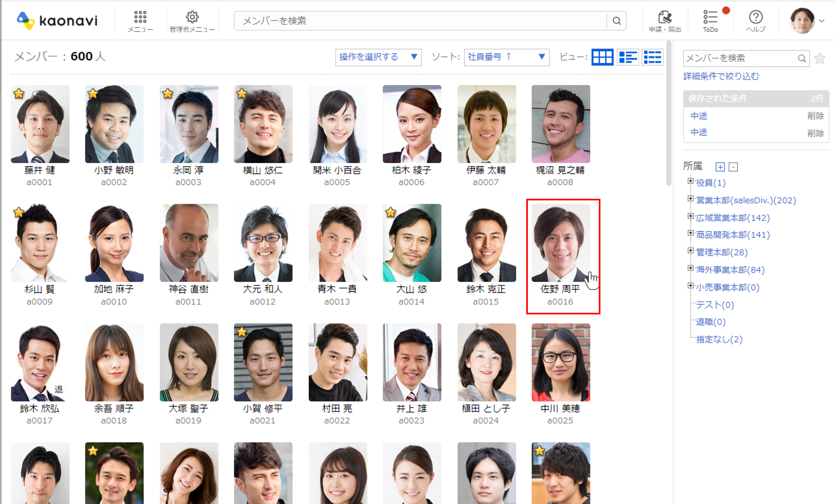Open the sort by 社員番号 dropdown
The image size is (834, 504).
coord(506,57)
